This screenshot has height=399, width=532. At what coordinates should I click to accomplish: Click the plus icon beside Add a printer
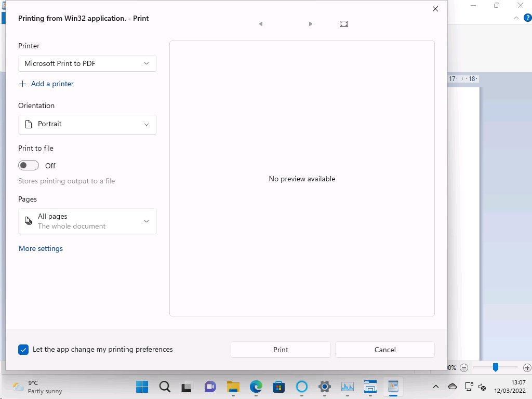[22, 84]
